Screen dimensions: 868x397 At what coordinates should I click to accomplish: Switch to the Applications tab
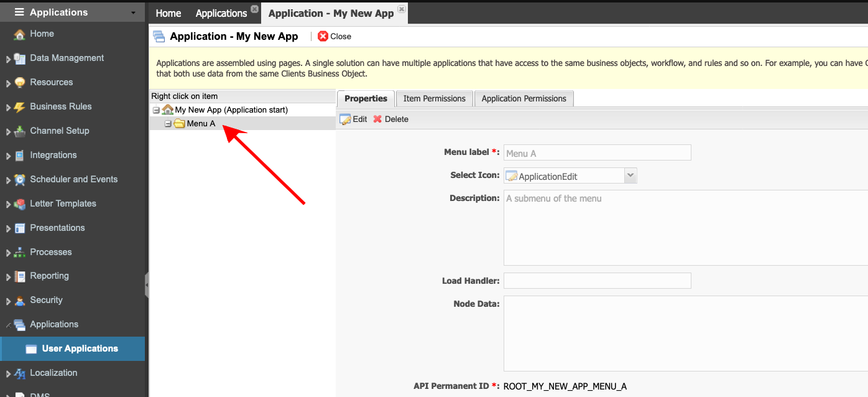tap(221, 13)
